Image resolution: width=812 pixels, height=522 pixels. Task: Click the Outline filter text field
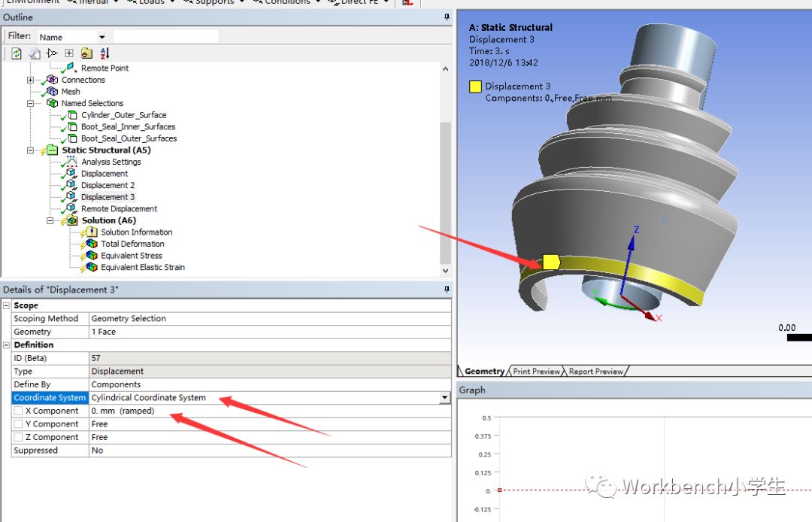click(165, 37)
